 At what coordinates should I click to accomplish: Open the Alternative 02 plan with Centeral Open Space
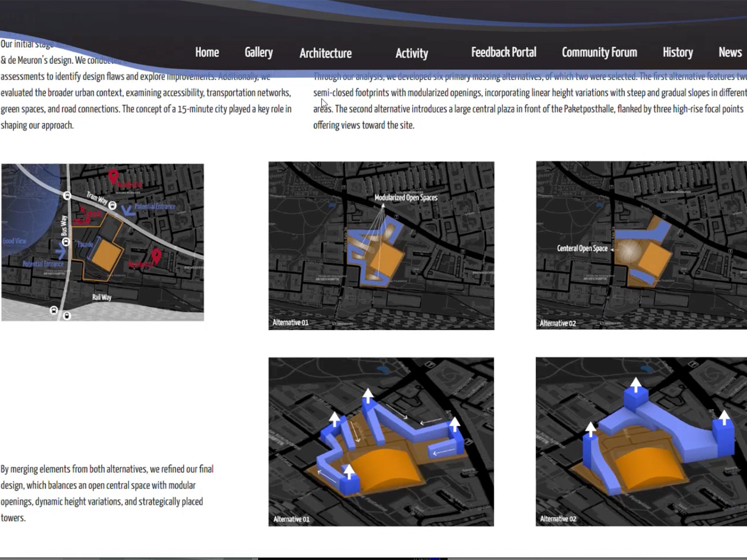pyautogui.click(x=641, y=245)
